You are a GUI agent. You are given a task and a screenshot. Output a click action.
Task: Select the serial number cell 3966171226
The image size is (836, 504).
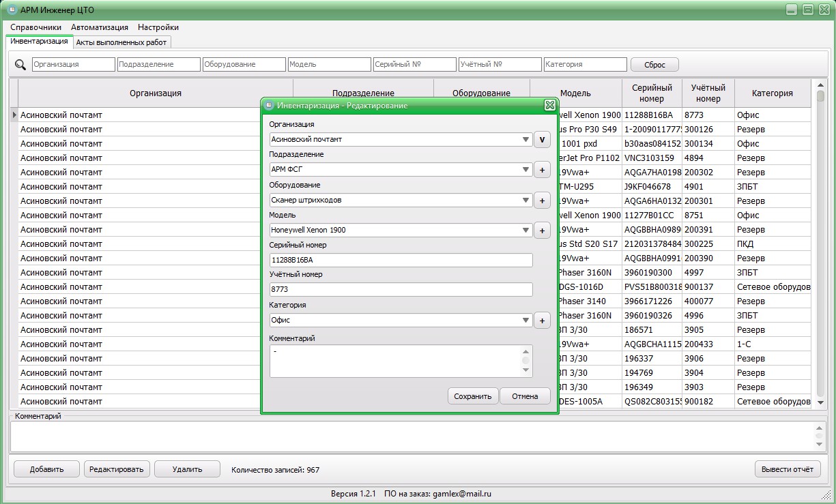coord(652,301)
